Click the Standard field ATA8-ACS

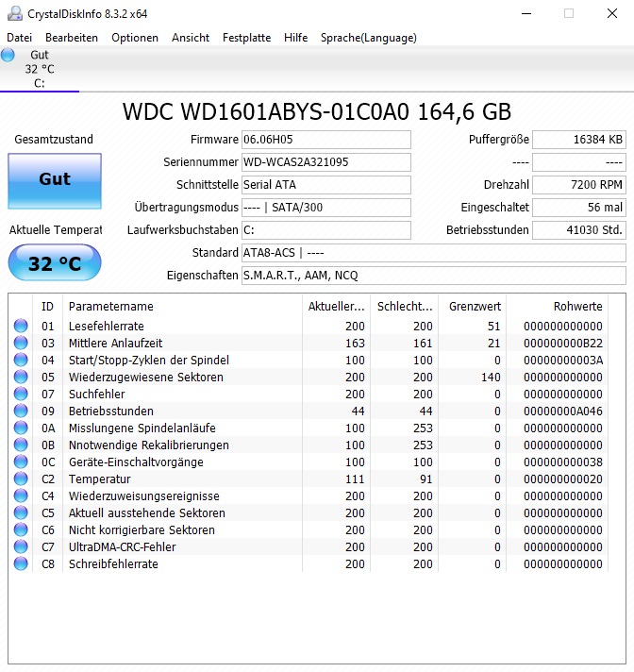434,253
